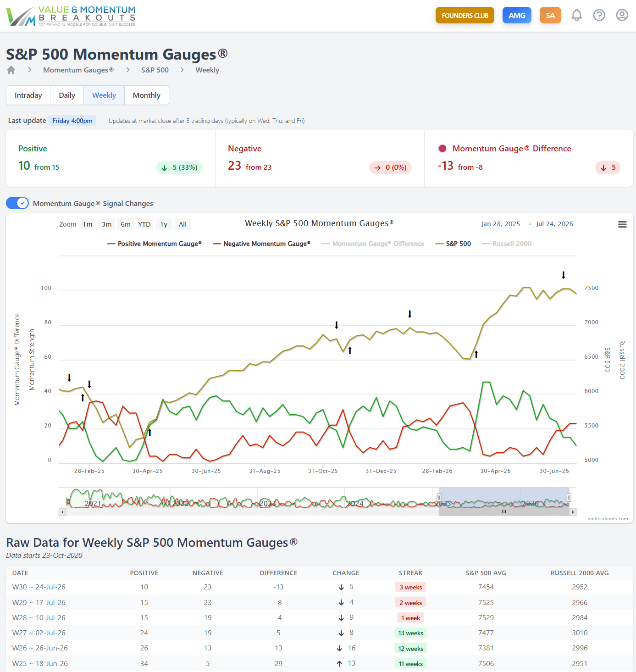Click the 12 weeks streak badge
Image resolution: width=636 pixels, height=672 pixels.
411,649
